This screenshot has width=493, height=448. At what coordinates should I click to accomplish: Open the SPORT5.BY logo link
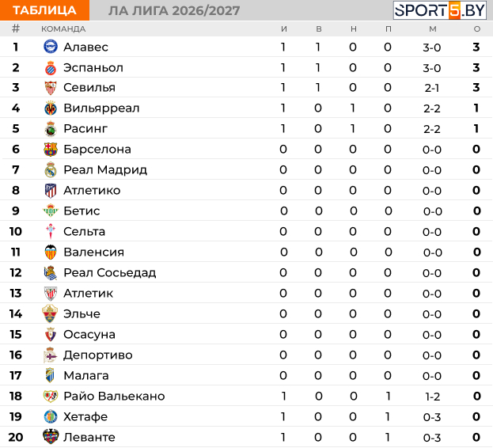[x=440, y=10]
